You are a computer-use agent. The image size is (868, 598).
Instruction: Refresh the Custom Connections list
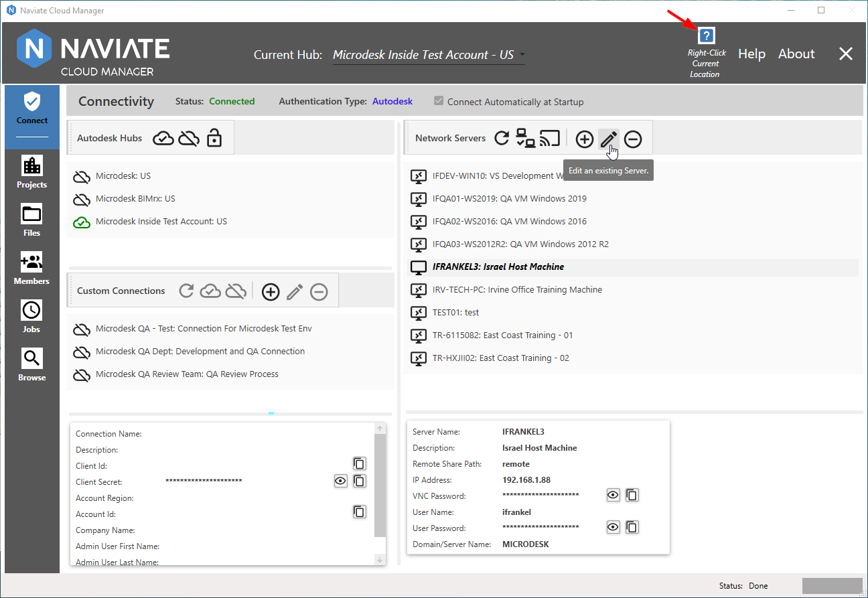187,291
